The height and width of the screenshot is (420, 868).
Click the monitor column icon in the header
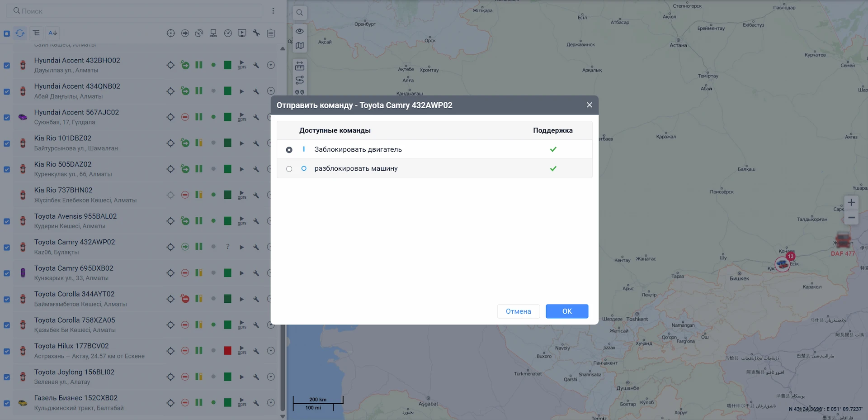[x=213, y=33]
